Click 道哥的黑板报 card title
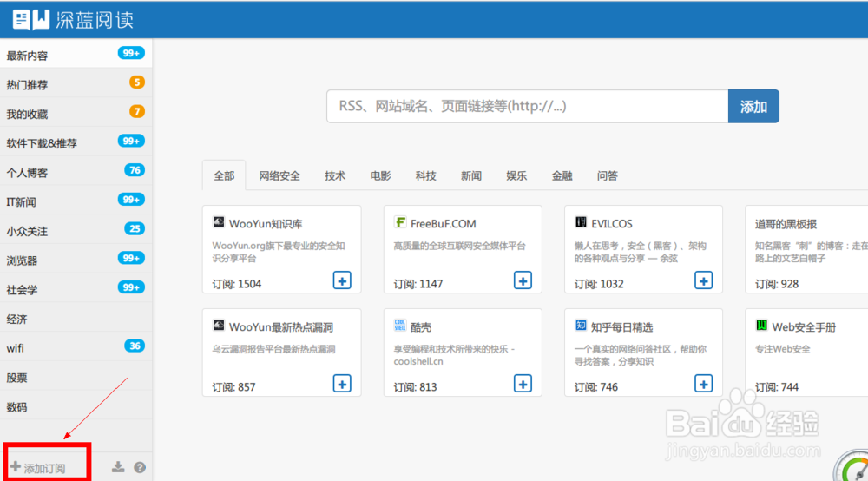Screen dimensions: 868x481 coord(786,224)
